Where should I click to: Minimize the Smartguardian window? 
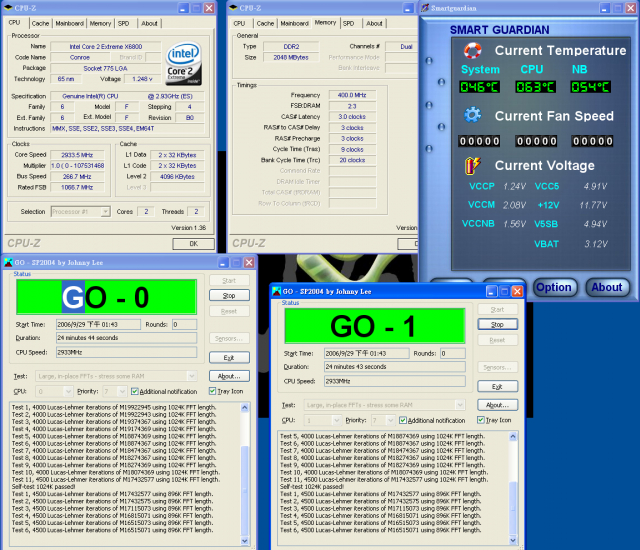click(605, 8)
